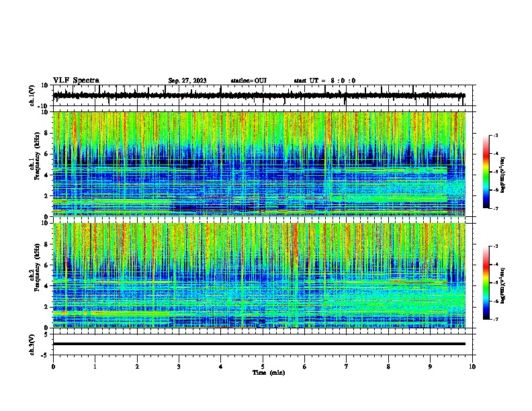Click the time axis tick label "6" at the bottom
The image size is (532, 411).
click(x=305, y=367)
